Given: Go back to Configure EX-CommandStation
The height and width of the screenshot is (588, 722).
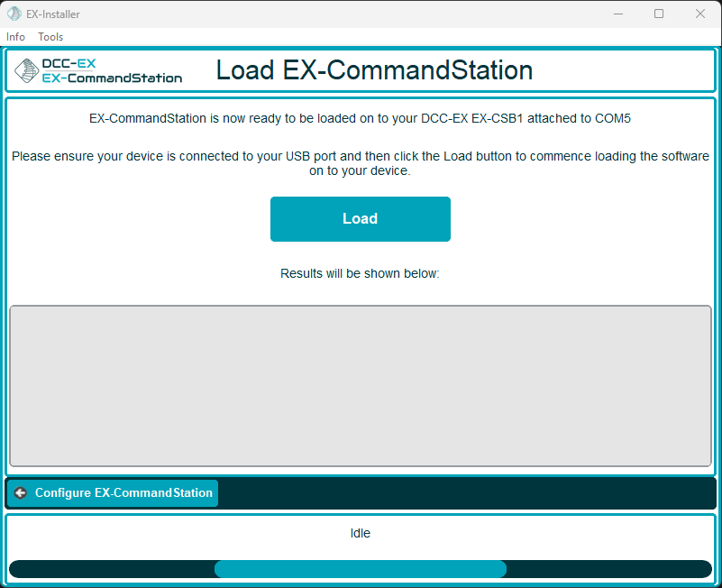Looking at the screenshot, I should pyautogui.click(x=113, y=492).
